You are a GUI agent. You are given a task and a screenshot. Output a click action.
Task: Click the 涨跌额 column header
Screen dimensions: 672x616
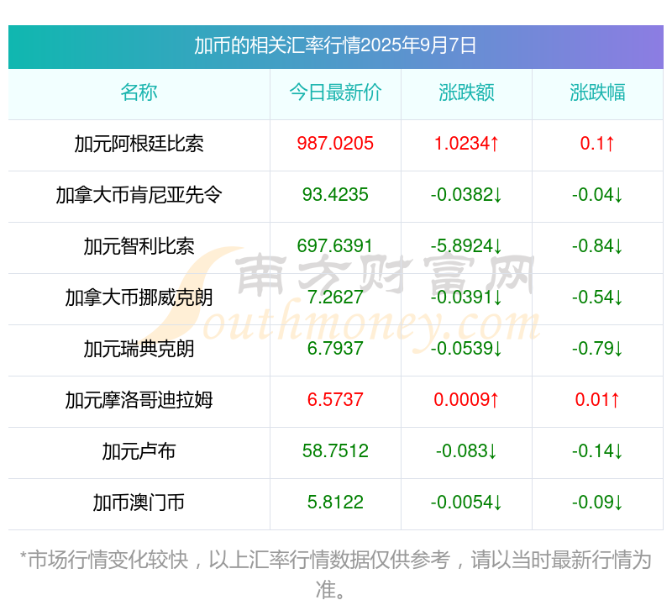tap(466, 92)
